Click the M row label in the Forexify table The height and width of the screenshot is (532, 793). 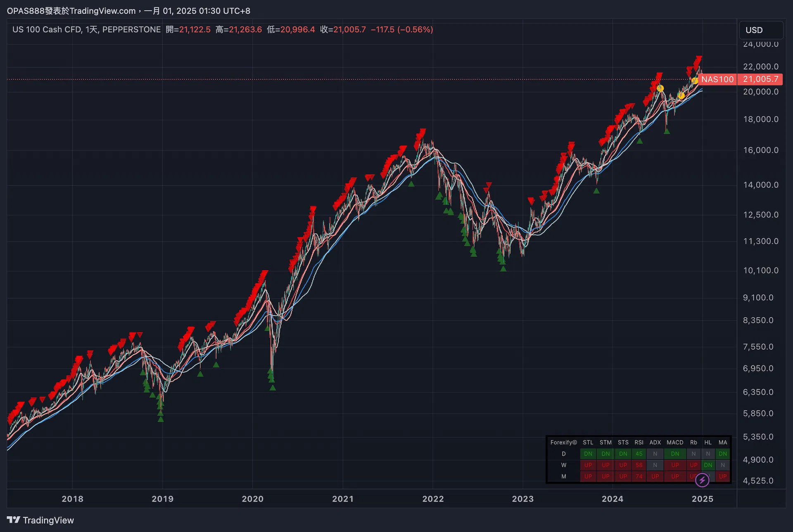(564, 477)
